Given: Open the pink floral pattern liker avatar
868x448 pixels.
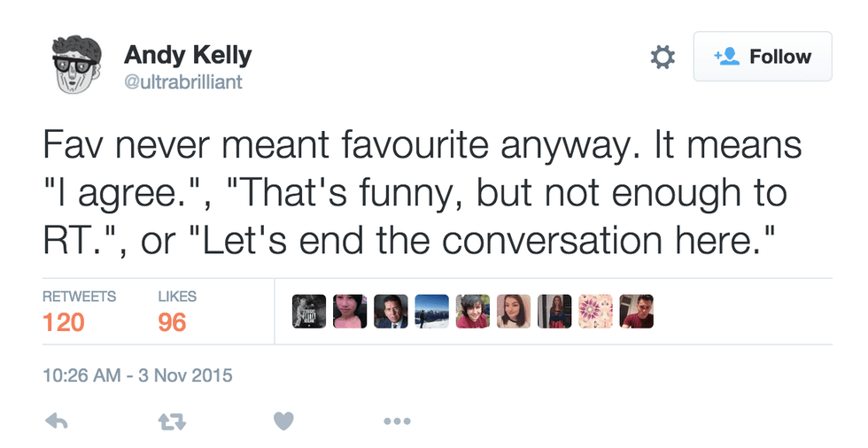Looking at the screenshot, I should (595, 312).
